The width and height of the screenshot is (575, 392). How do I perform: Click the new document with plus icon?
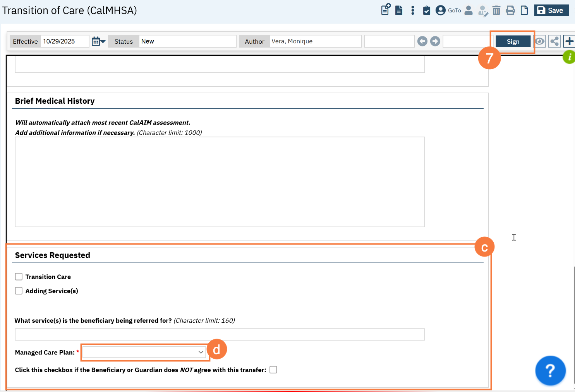point(385,10)
